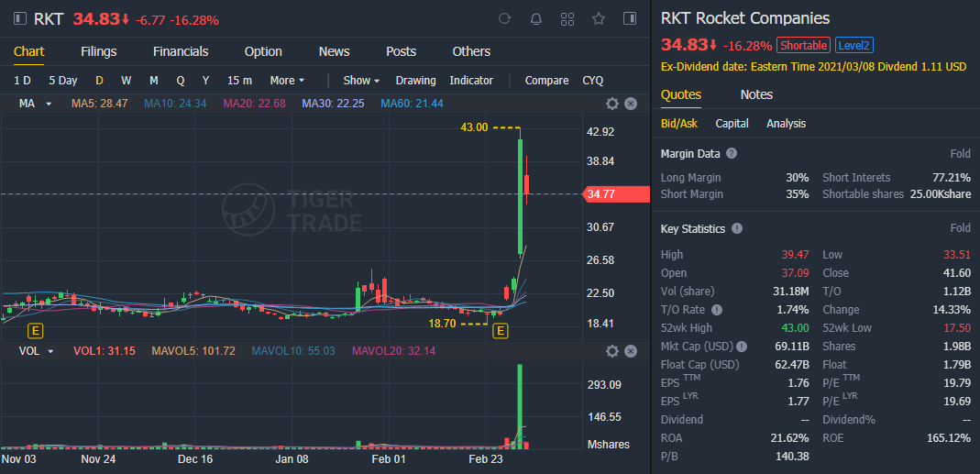Click Mkt Cap (USD) info icon

(x=742, y=346)
